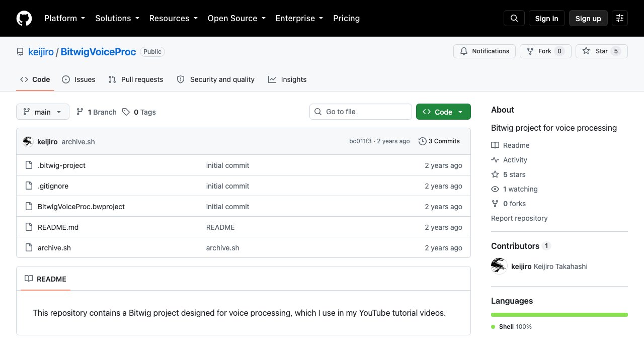Open the GitHub homepage logo
This screenshot has height=362, width=644.
pyautogui.click(x=24, y=18)
